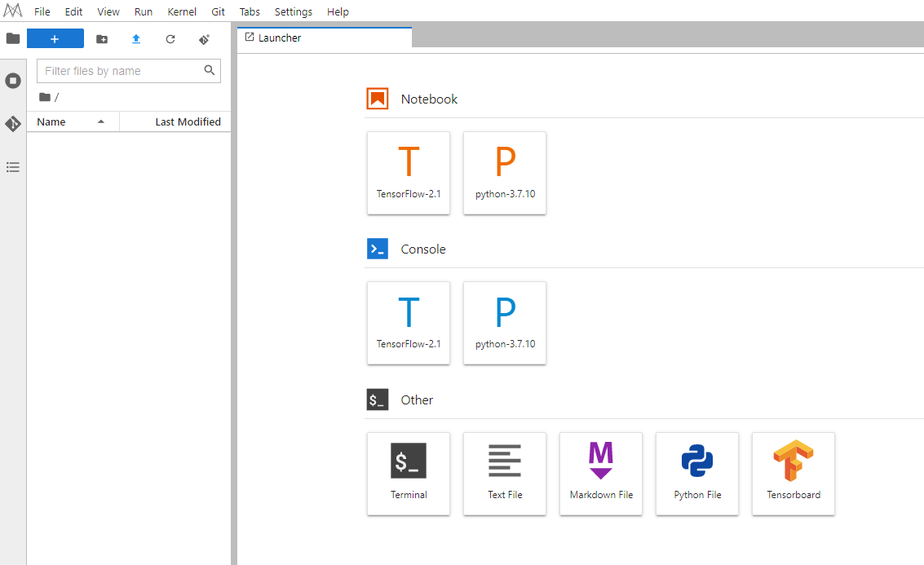The width and height of the screenshot is (924, 565).
Task: Launch a TensorFlow-2.1 notebook
Action: click(x=409, y=173)
